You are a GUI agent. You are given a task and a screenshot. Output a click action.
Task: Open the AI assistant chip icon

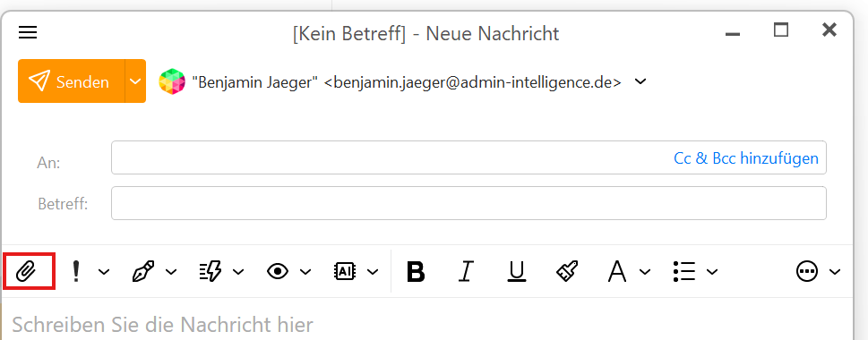345,271
